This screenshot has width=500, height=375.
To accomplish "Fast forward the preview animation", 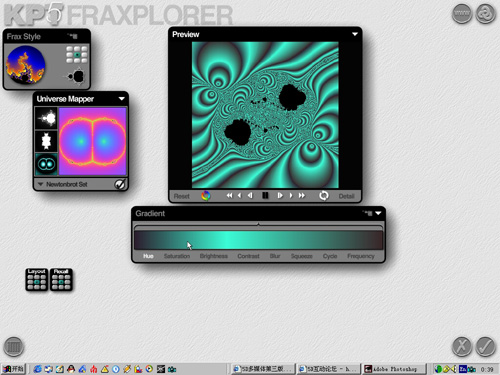I will (302, 196).
